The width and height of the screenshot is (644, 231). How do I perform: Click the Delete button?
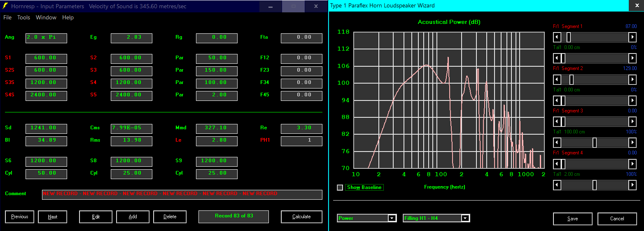coord(170,217)
